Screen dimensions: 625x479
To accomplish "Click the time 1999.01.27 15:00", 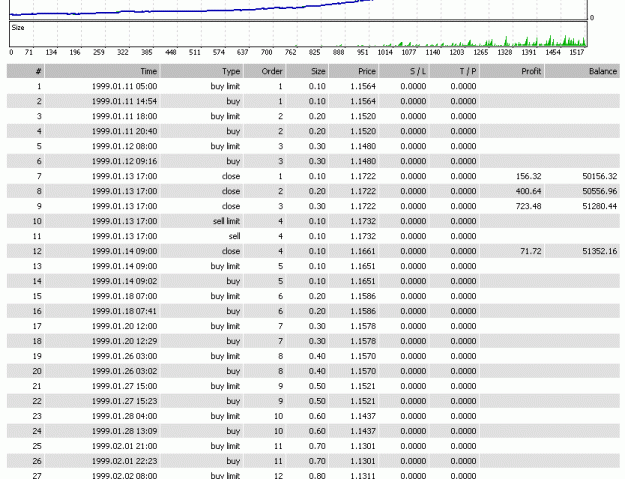I will coord(124,387).
